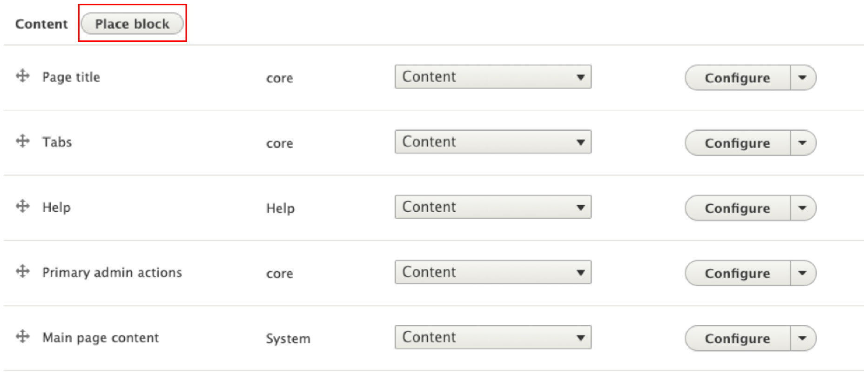Expand operations arrow for Main page content
The height and width of the screenshot is (375, 868).
(802, 338)
